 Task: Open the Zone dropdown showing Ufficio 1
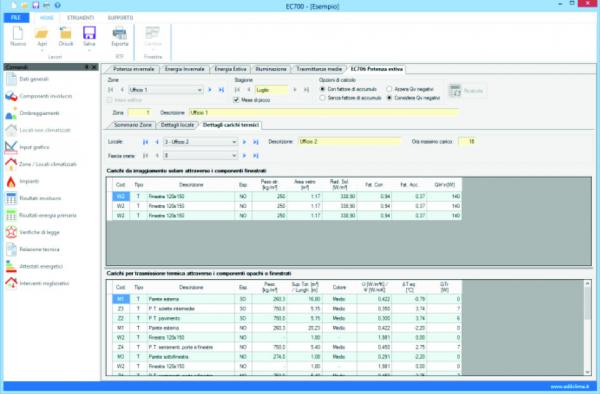tap(165, 90)
